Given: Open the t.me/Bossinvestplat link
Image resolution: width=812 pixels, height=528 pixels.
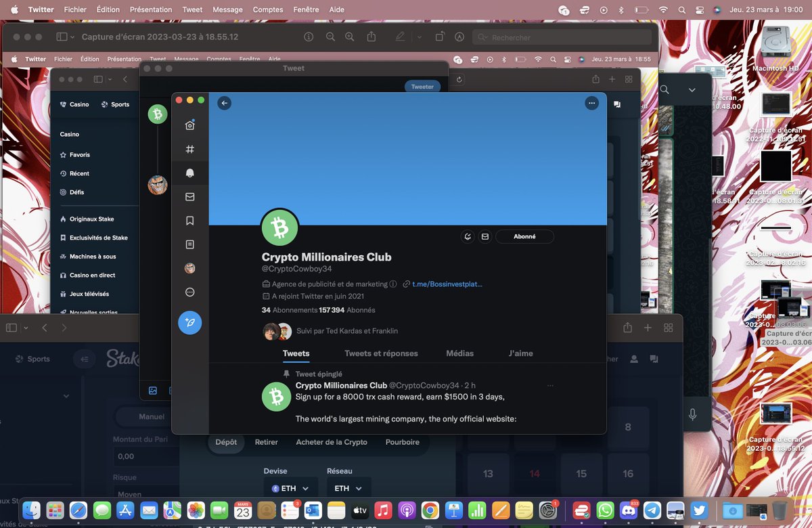Looking at the screenshot, I should tap(447, 284).
